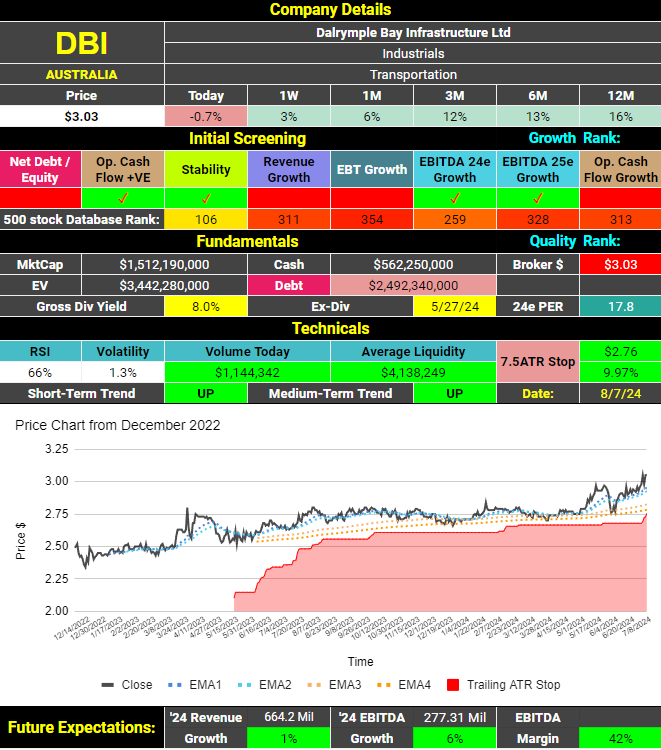This screenshot has width=661, height=750.
Task: Click the report date 8/7/24
Action: point(620,394)
